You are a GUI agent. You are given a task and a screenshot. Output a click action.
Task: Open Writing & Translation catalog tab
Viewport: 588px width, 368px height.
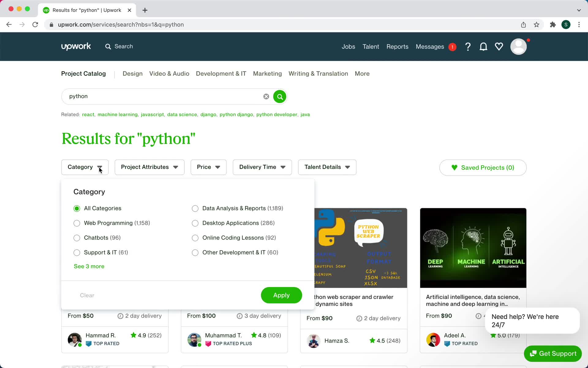318,74
